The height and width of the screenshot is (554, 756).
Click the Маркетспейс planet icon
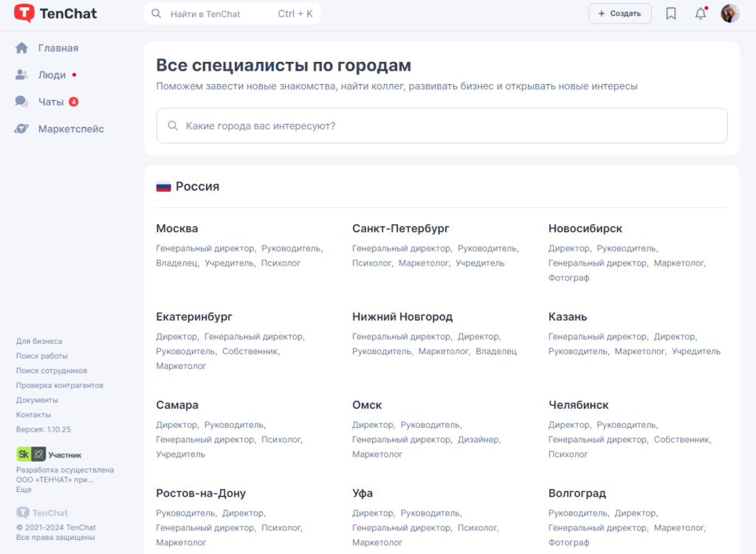[x=22, y=129]
